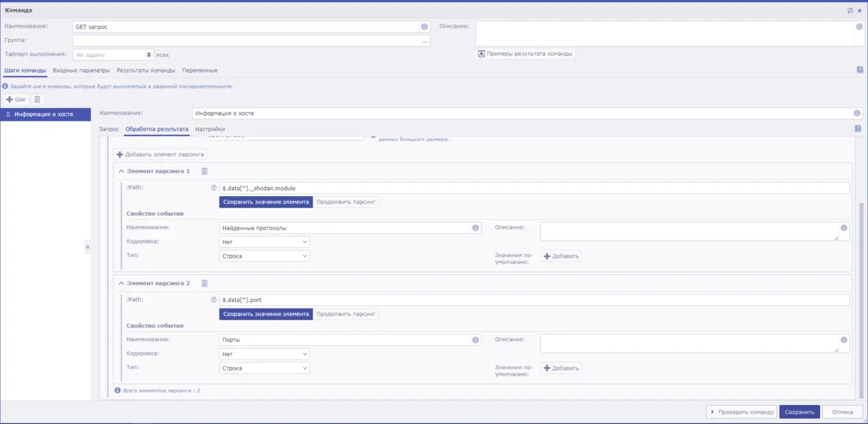Image resolution: width=868 pixels, height=424 pixels.
Task: Click globe icon next to command name field
Action: tap(425, 26)
